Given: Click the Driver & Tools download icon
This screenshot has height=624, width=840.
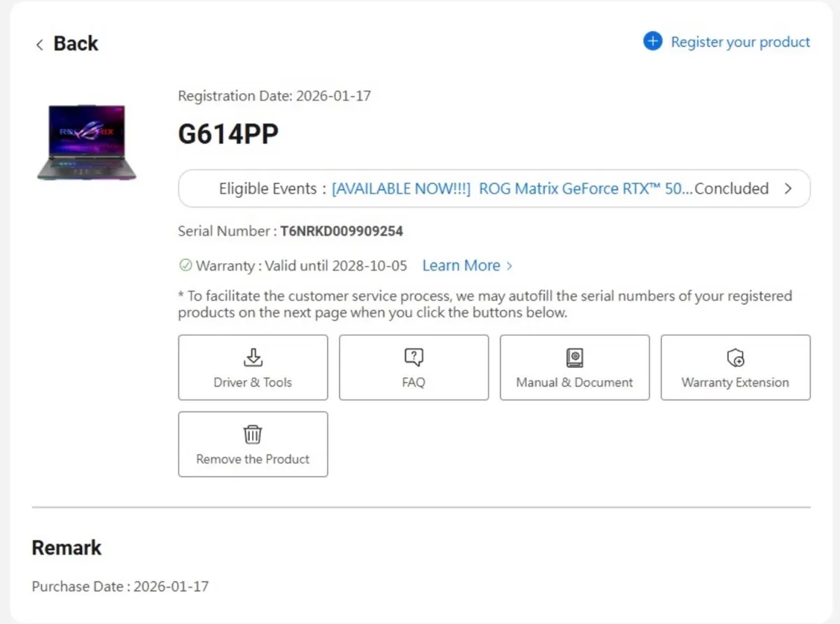Looking at the screenshot, I should 253,357.
